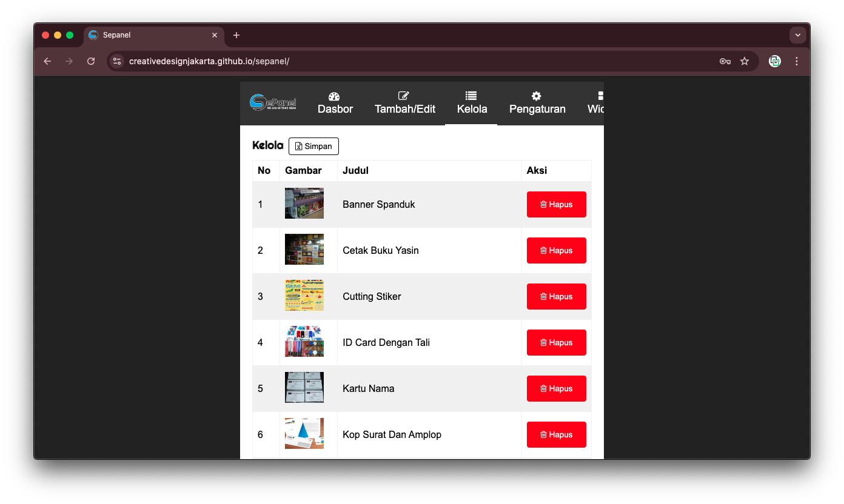
Task: Open the Dasbor tab
Action: tap(335, 103)
